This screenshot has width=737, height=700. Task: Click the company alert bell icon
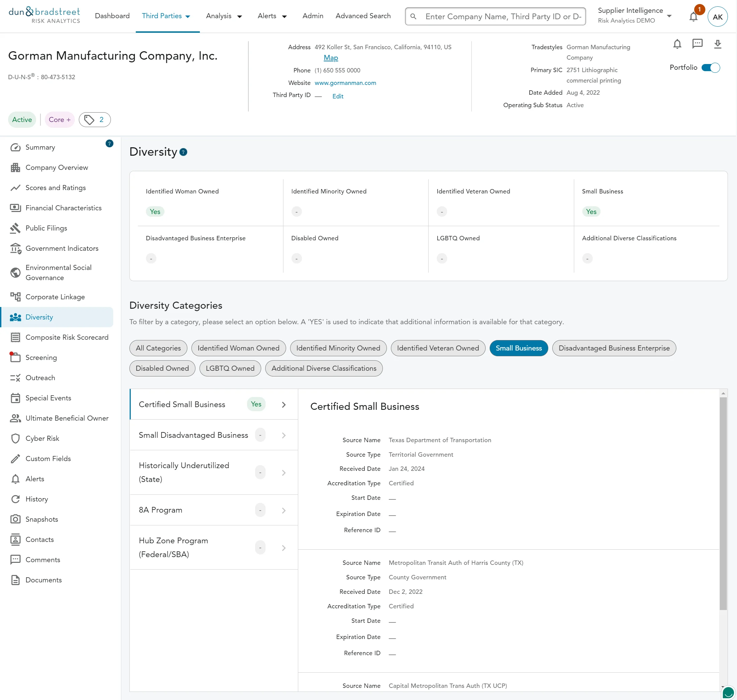tap(677, 44)
